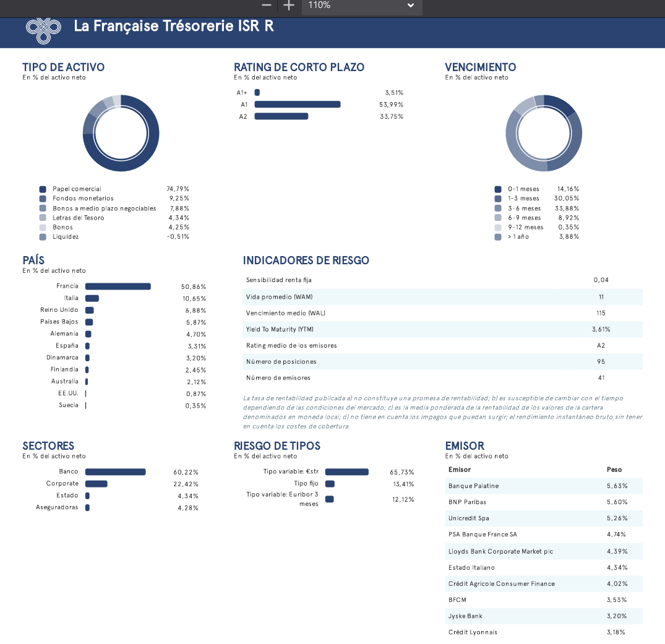Click the Países Bajos value 5,87%
Image resolution: width=665 pixels, height=644 pixels.
(196, 322)
